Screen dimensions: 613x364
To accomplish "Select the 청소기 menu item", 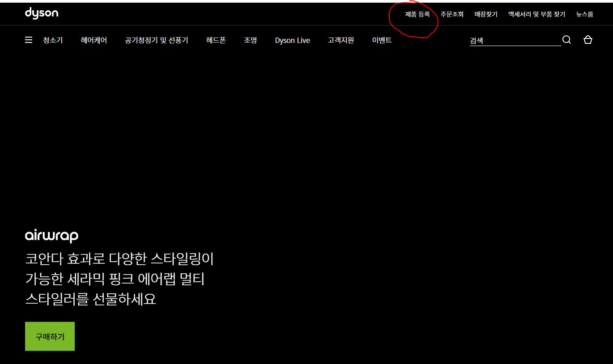I will coord(53,40).
